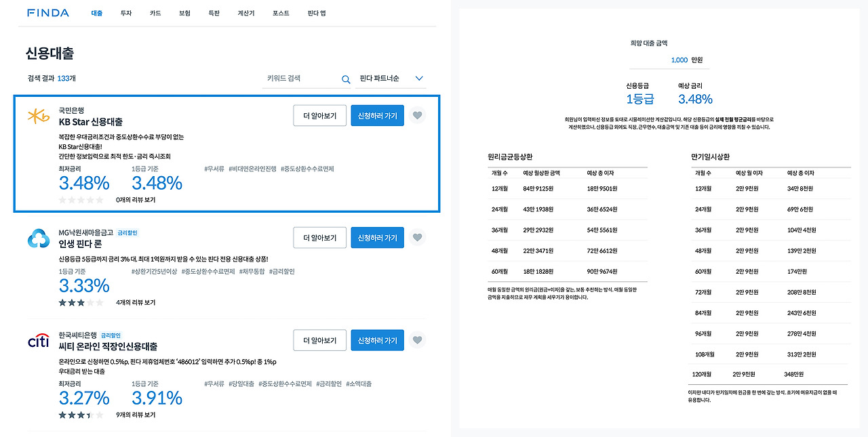This screenshot has height=437, width=868.
Task: Click the 금리할인 badge next to MG낙원새마을금고
Action: [x=127, y=232]
